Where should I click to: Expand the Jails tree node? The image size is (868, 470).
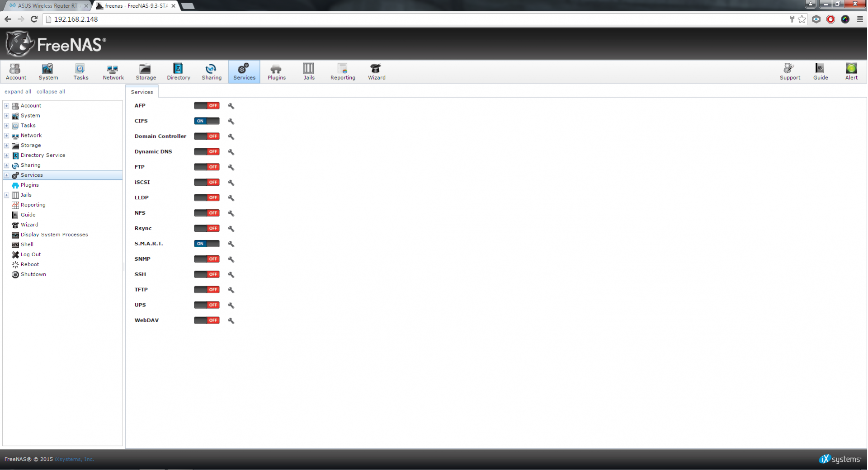coord(6,195)
